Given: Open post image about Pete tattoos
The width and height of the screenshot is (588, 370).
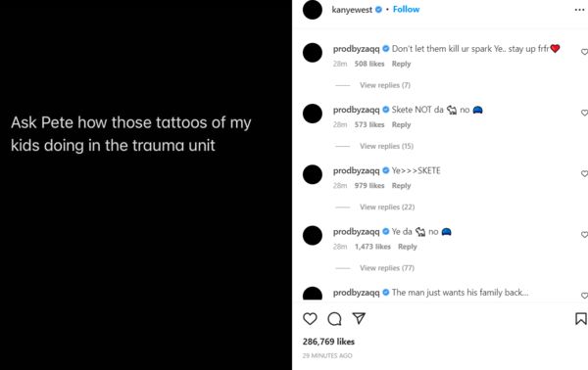Looking at the screenshot, I should tap(146, 185).
